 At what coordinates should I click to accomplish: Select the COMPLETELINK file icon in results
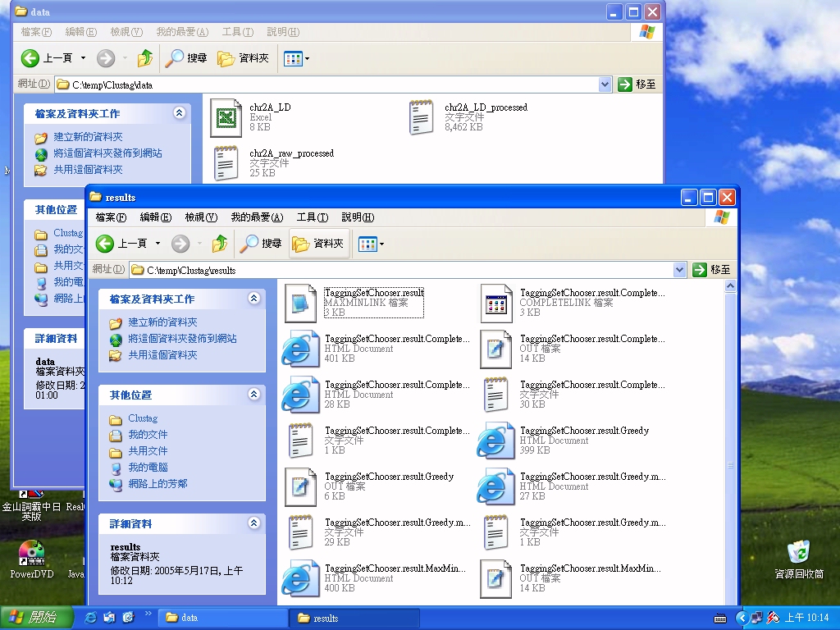point(496,303)
